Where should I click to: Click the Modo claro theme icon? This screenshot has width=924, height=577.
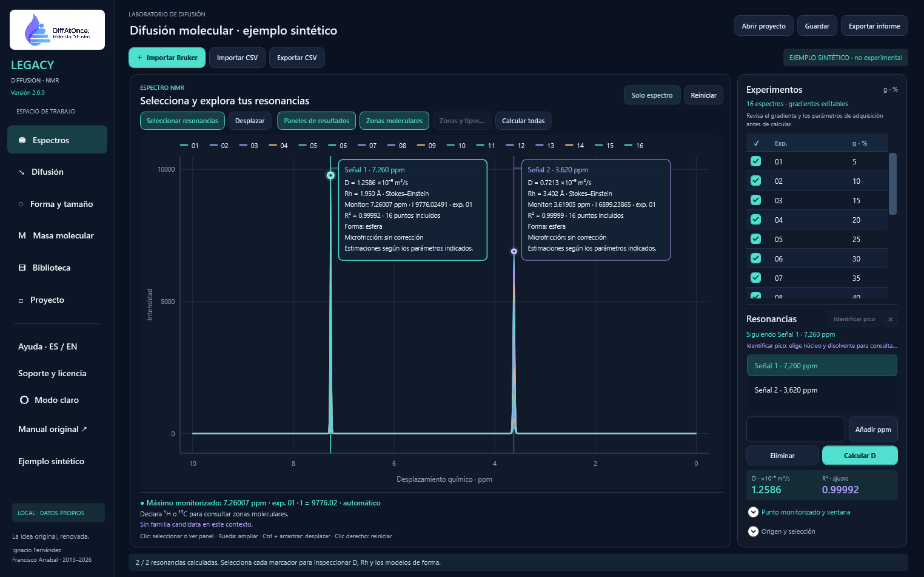click(x=24, y=400)
